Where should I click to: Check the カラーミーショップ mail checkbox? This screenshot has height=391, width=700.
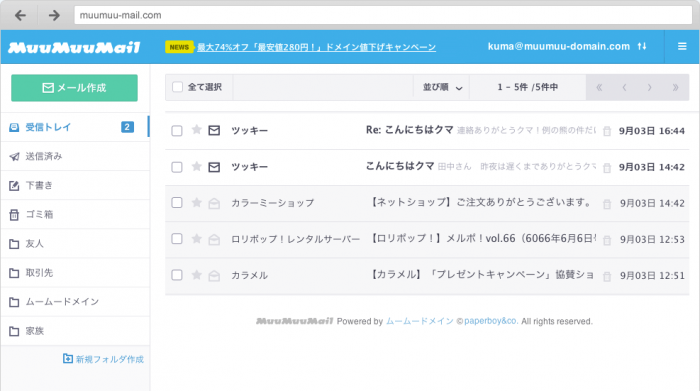tap(177, 203)
